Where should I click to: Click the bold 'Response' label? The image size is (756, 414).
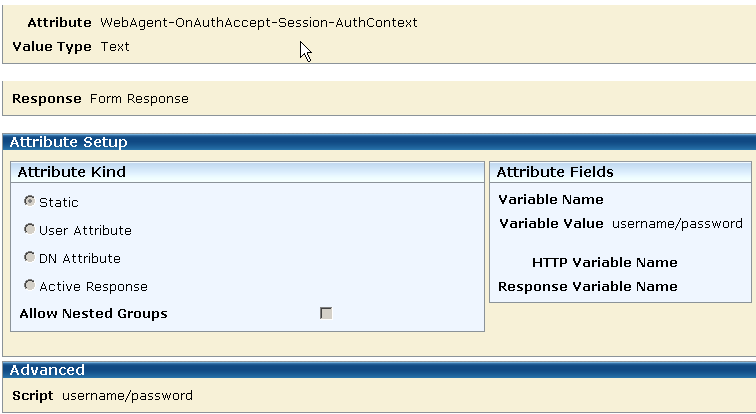tap(47, 98)
